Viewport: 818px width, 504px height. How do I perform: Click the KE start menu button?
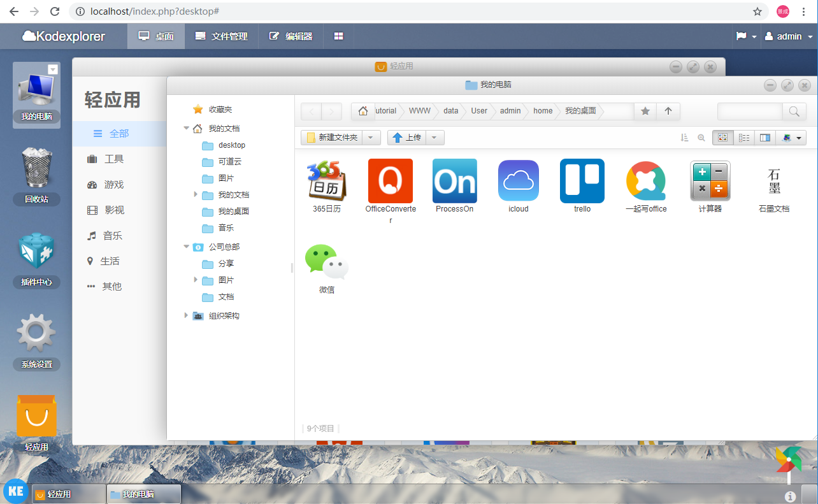[15, 491]
